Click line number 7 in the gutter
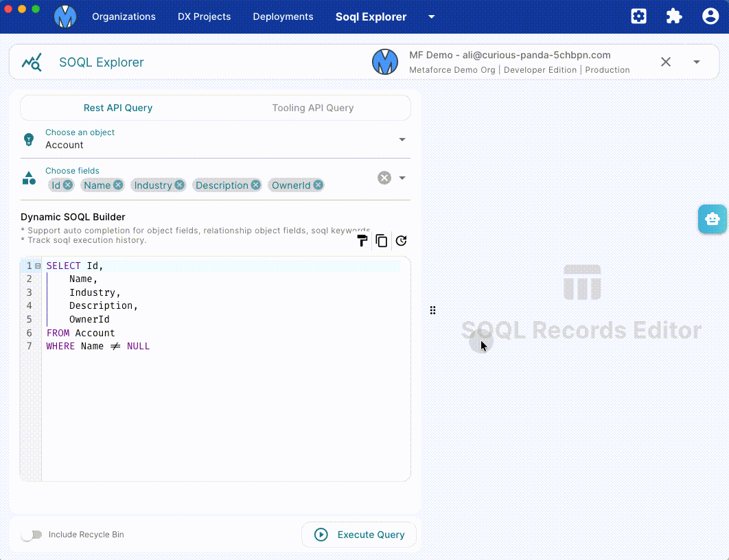Screen dimensions: 729x560 [x=30, y=346]
